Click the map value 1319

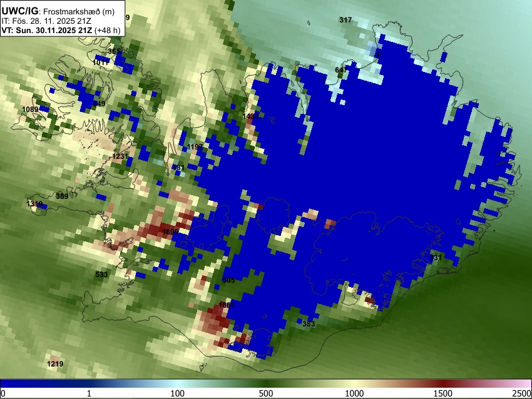[34, 204]
